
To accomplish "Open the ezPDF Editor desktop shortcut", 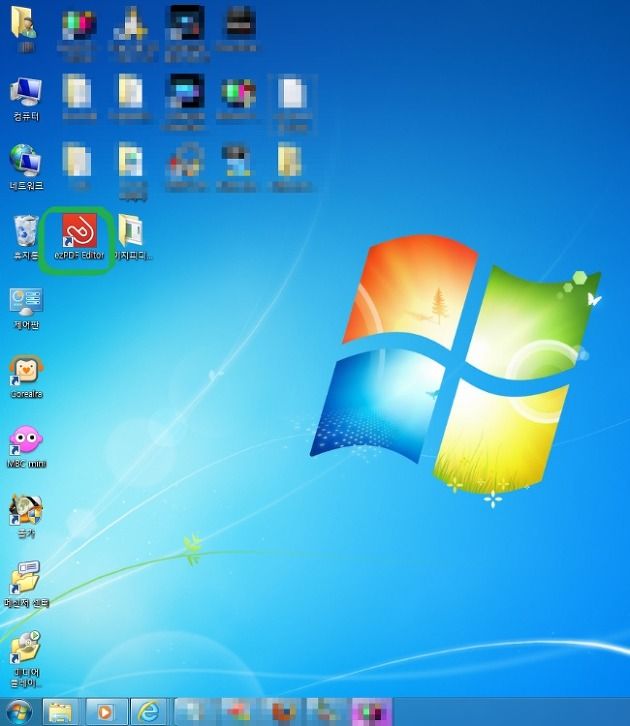I will tap(79, 237).
